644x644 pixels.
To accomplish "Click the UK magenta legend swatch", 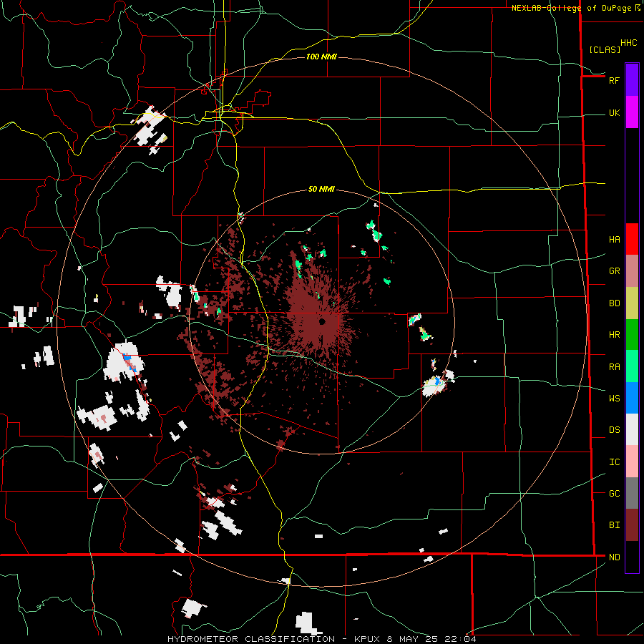I will click(632, 112).
